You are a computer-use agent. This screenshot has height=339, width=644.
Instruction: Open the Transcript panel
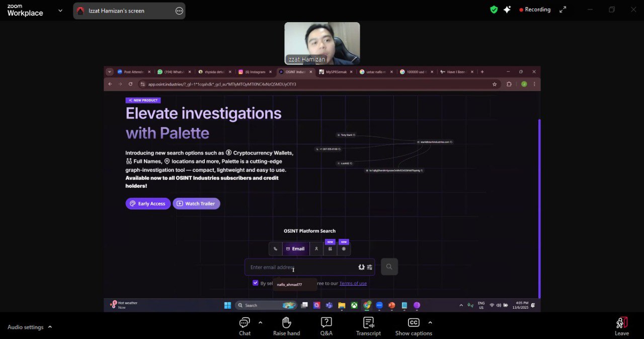(x=368, y=326)
